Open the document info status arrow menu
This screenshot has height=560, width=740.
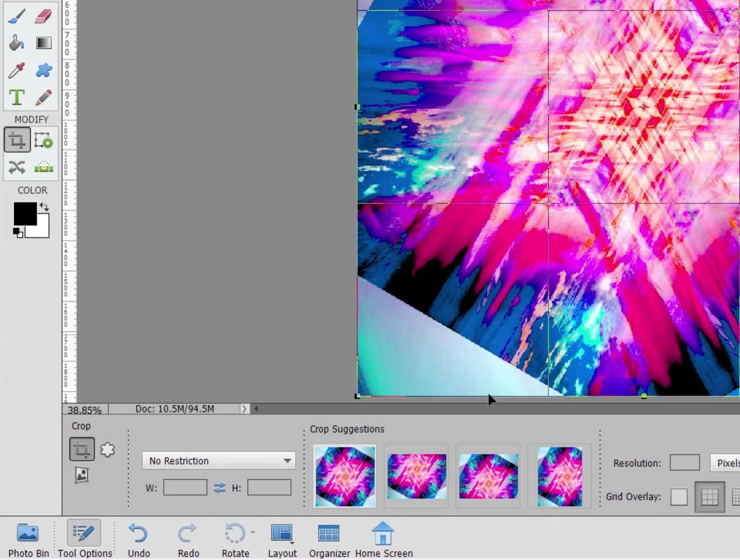(244, 409)
